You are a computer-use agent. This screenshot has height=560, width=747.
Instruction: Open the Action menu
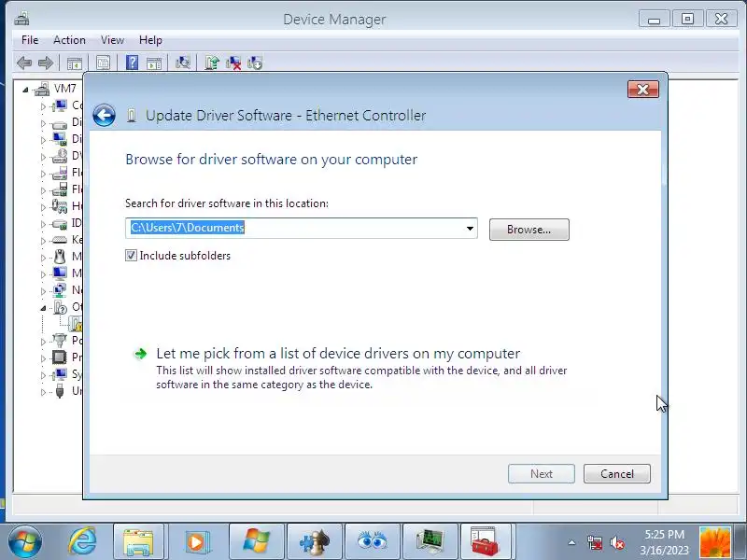[69, 40]
